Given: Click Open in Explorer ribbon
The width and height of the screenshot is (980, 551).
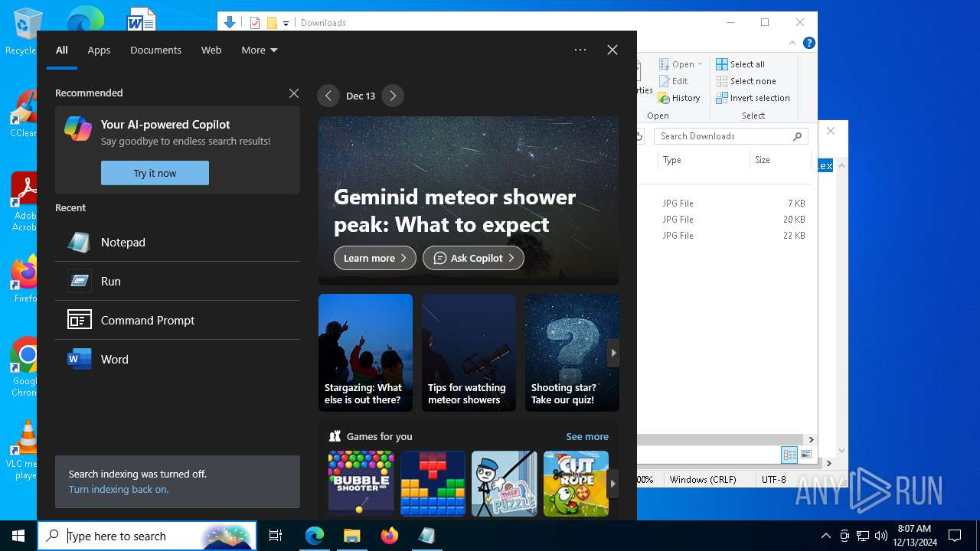Looking at the screenshot, I should point(676,64).
